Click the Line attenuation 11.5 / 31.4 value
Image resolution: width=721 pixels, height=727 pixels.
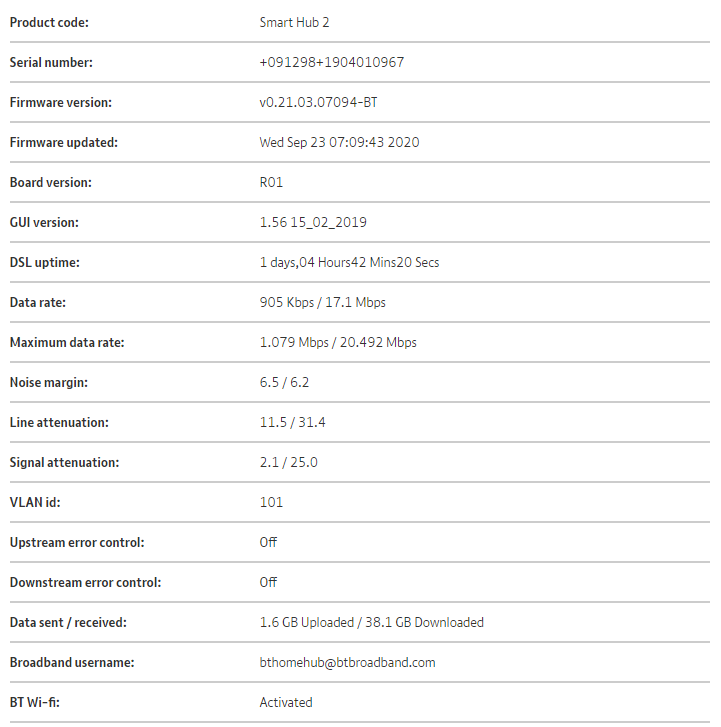pyautogui.click(x=292, y=422)
